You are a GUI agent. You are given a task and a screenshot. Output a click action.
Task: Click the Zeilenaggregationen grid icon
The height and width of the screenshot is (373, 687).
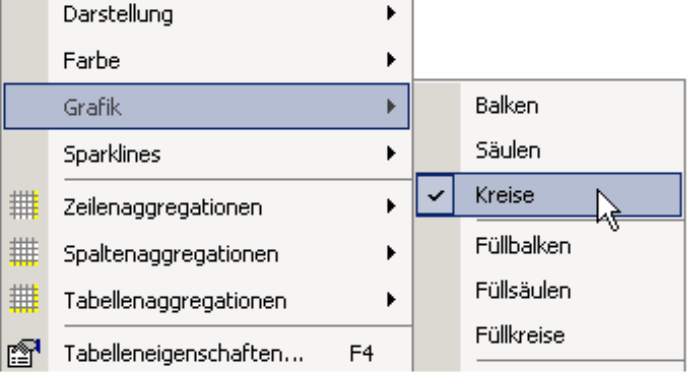[x=24, y=205]
